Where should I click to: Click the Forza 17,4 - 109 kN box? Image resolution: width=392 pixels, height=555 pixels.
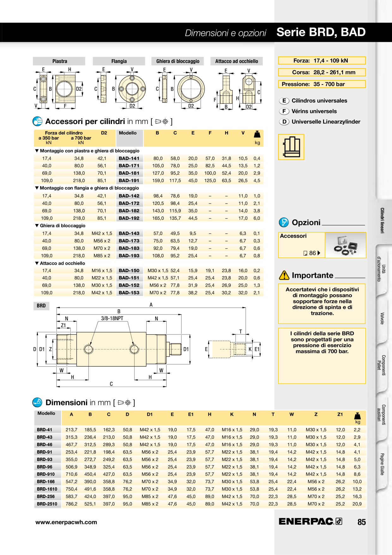coord(322,60)
